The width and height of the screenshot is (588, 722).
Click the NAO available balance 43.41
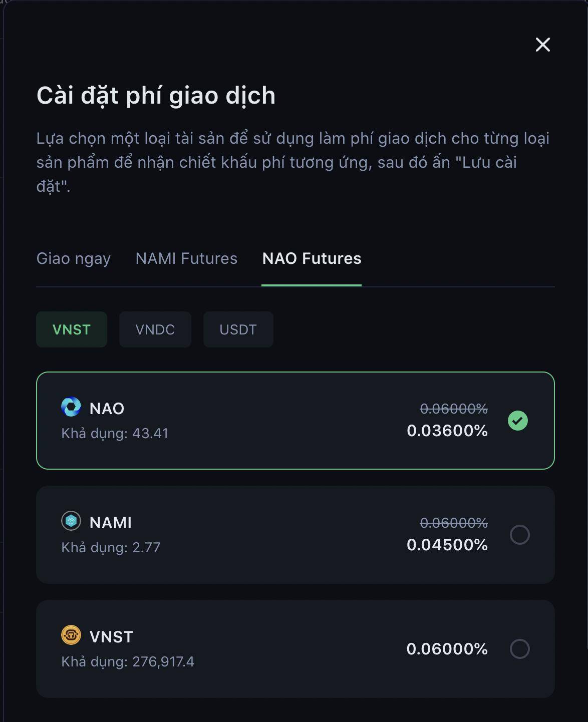[x=150, y=433]
